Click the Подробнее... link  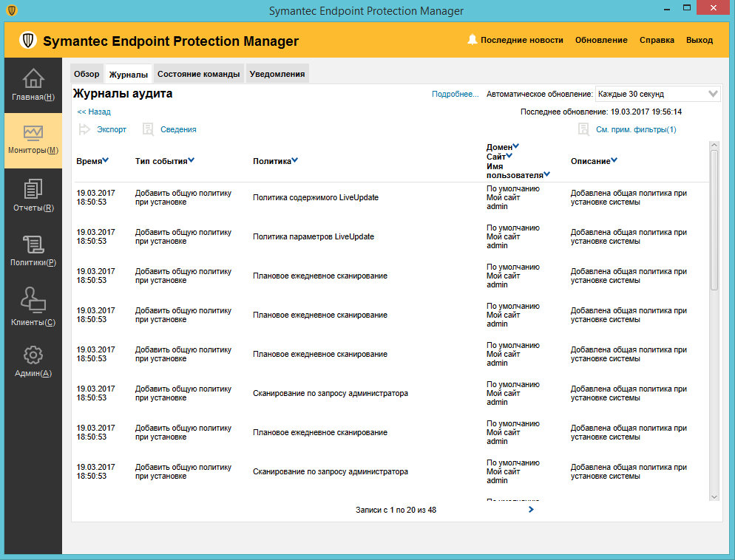[455, 94]
